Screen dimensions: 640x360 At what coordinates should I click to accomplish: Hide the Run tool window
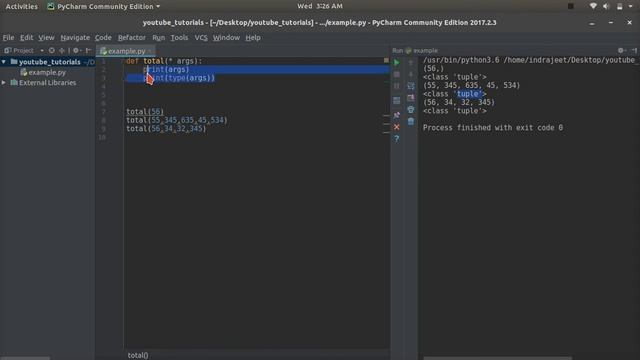(633, 50)
